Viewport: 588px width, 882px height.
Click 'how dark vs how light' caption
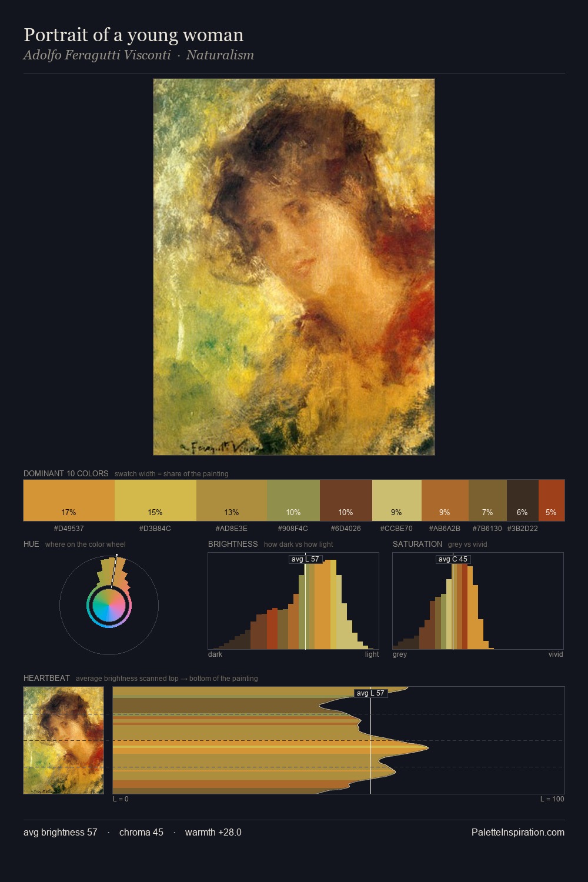pos(299,544)
